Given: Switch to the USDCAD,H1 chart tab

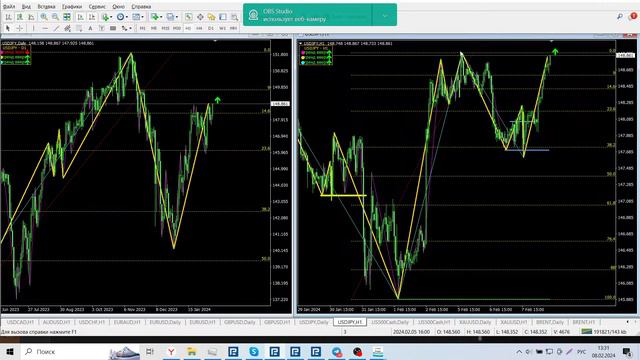Looking at the screenshot, I should pyautogui.click(x=20, y=322).
